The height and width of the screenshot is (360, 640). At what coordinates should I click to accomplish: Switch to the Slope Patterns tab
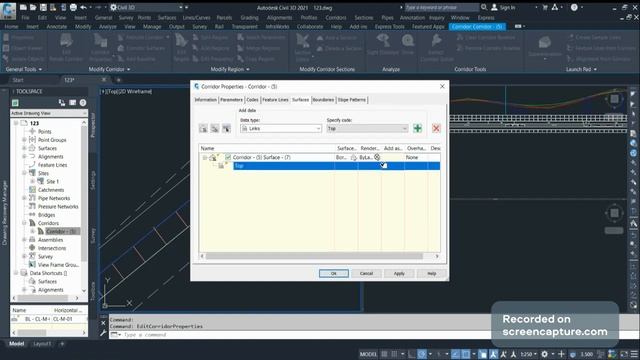coord(352,100)
